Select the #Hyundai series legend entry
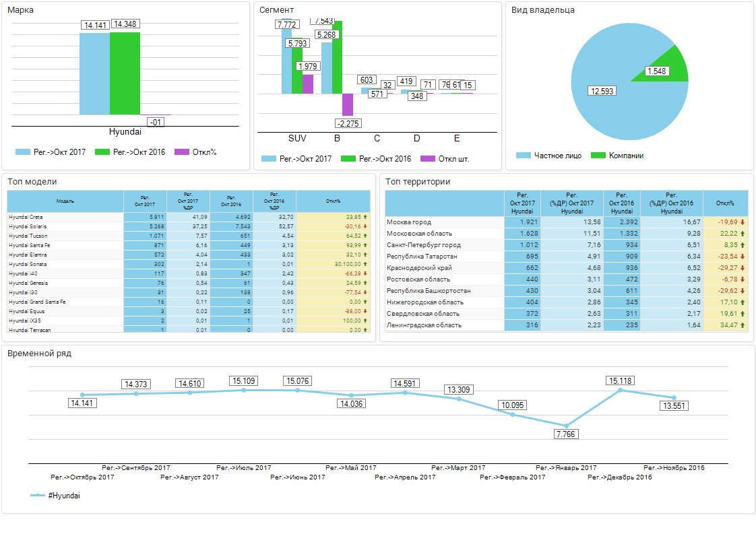This screenshot has width=756, height=534. (55, 496)
